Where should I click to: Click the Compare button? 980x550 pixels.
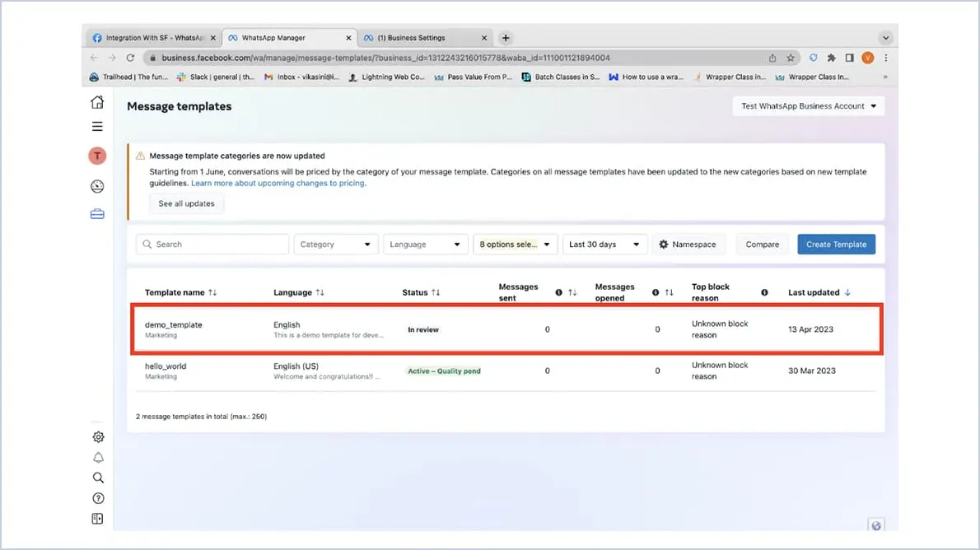click(762, 245)
